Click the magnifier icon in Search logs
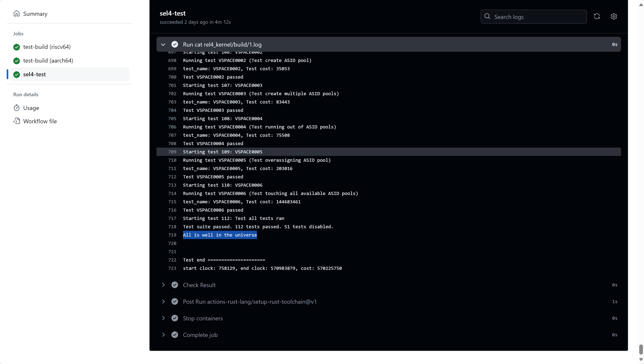The width and height of the screenshot is (644, 364). coord(487,16)
